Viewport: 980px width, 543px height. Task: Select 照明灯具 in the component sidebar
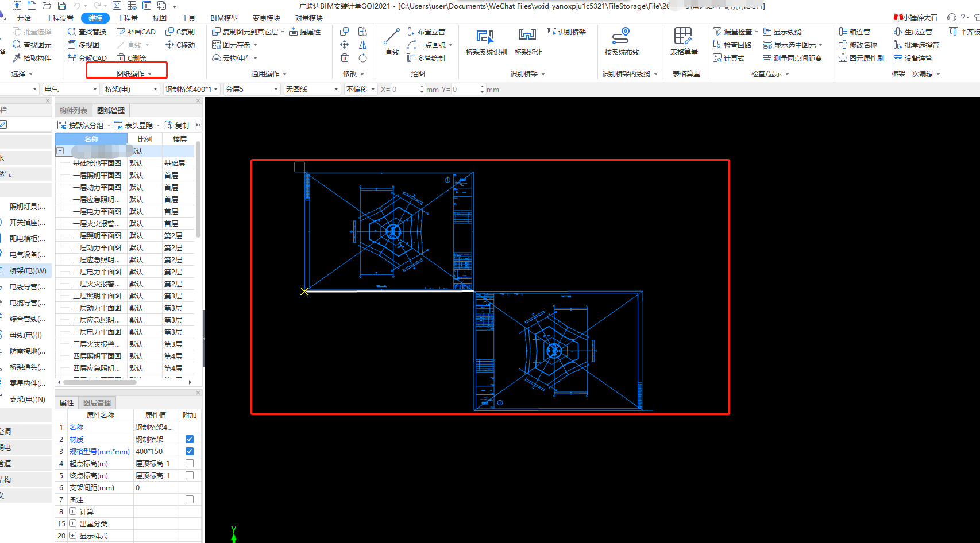tap(28, 206)
